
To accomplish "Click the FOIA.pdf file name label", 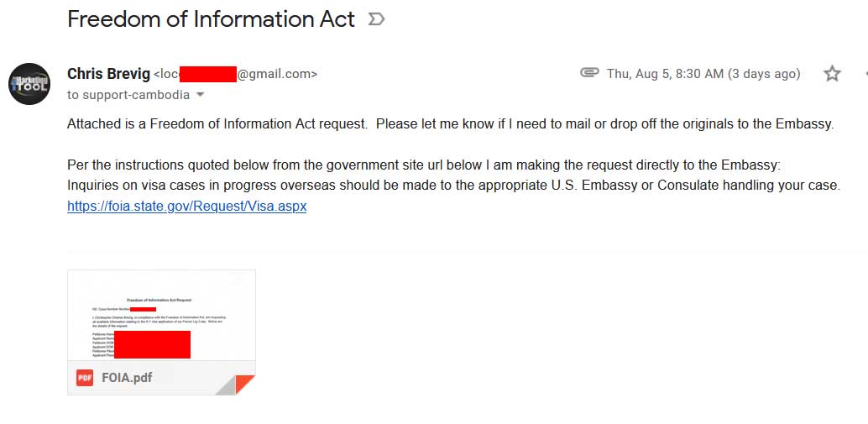I will point(127,378).
